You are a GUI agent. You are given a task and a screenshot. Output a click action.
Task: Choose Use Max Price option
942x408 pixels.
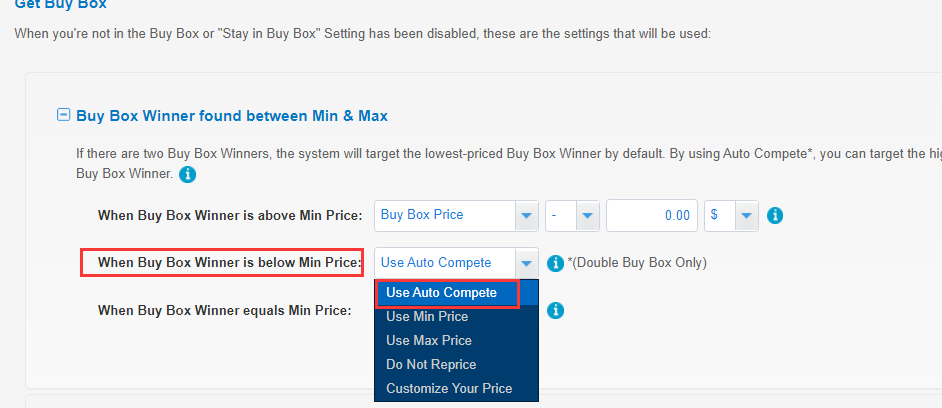click(428, 341)
